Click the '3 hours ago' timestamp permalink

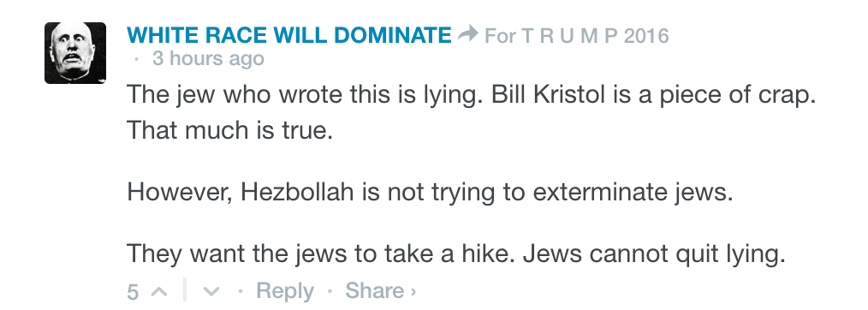pyautogui.click(x=208, y=58)
